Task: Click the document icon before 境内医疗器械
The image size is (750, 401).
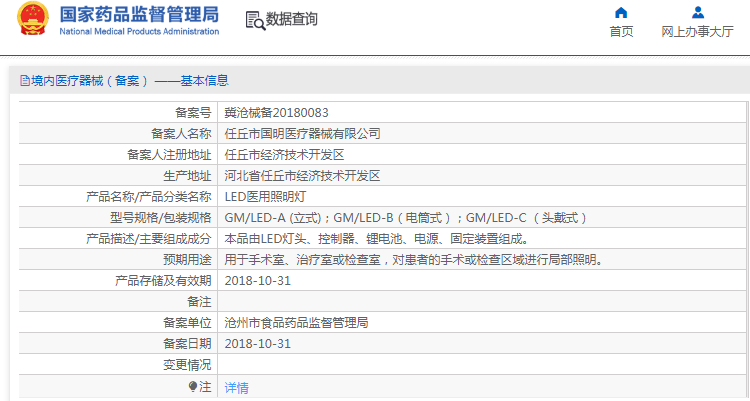Action: 23,81
